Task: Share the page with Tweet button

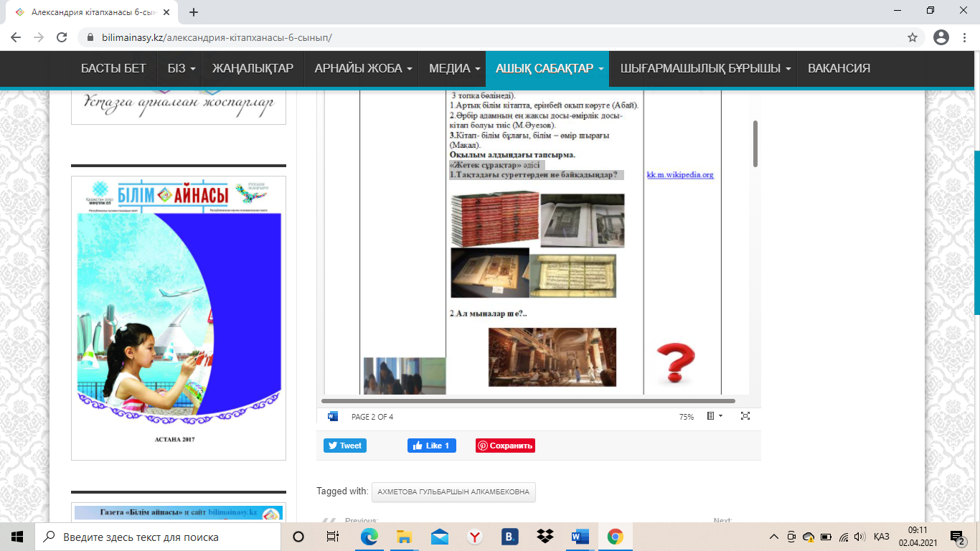Action: 345,446
